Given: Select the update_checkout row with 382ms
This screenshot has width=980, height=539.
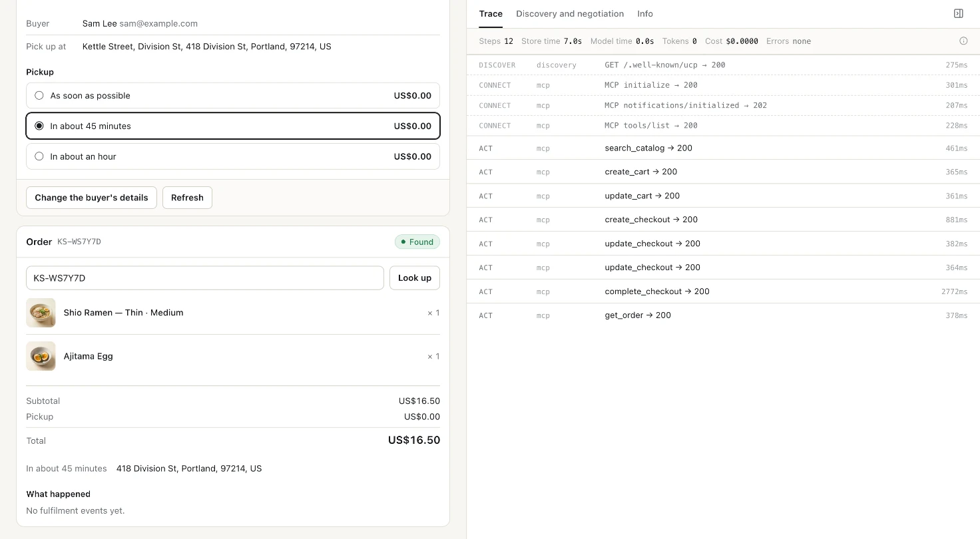Looking at the screenshot, I should click(723, 244).
